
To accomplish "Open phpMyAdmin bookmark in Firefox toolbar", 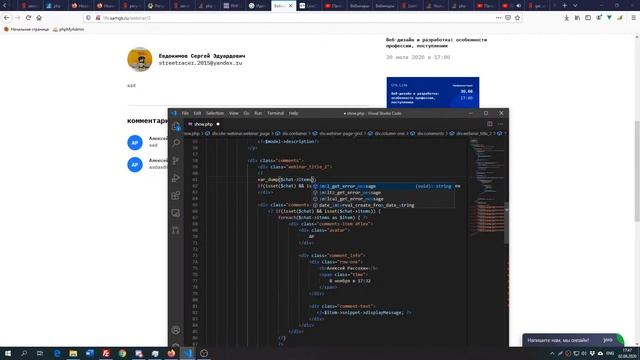I will pyautogui.click(x=69, y=29).
